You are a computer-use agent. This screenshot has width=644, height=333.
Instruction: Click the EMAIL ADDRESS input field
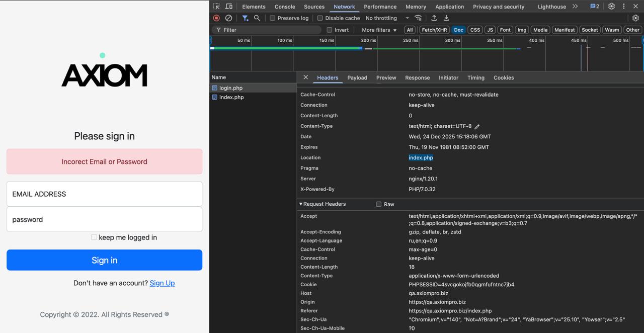[104, 194]
